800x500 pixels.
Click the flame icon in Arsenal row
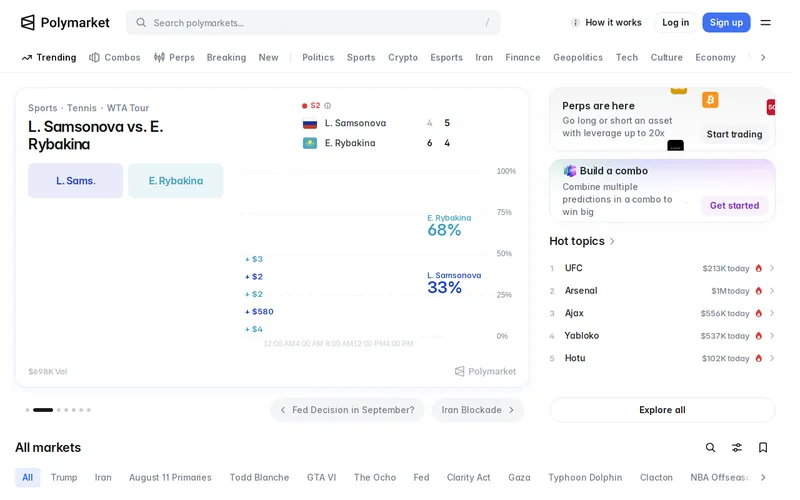pos(759,291)
